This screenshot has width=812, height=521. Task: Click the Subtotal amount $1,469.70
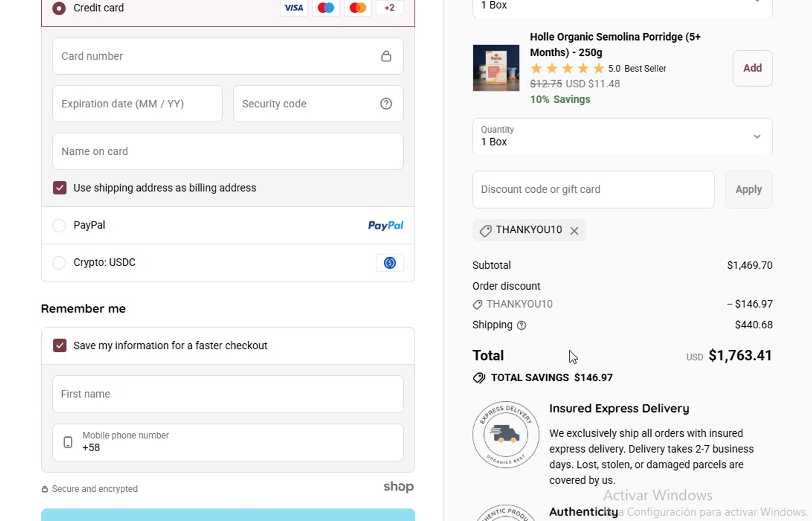[x=750, y=265]
